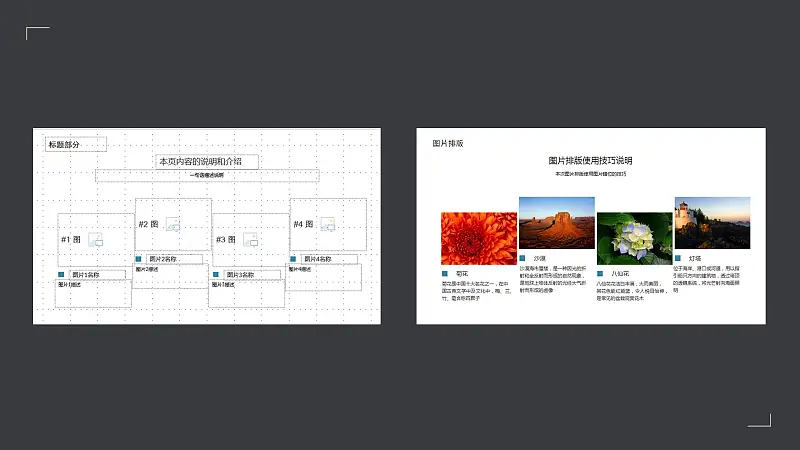Select the hydrangea flower photo
This screenshot has width=800, height=450.
(635, 238)
